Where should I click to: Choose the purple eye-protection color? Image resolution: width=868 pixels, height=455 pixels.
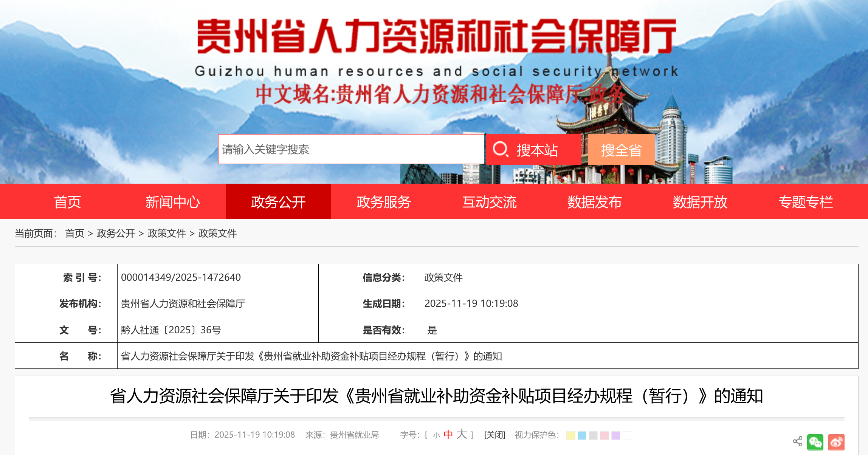616,435
